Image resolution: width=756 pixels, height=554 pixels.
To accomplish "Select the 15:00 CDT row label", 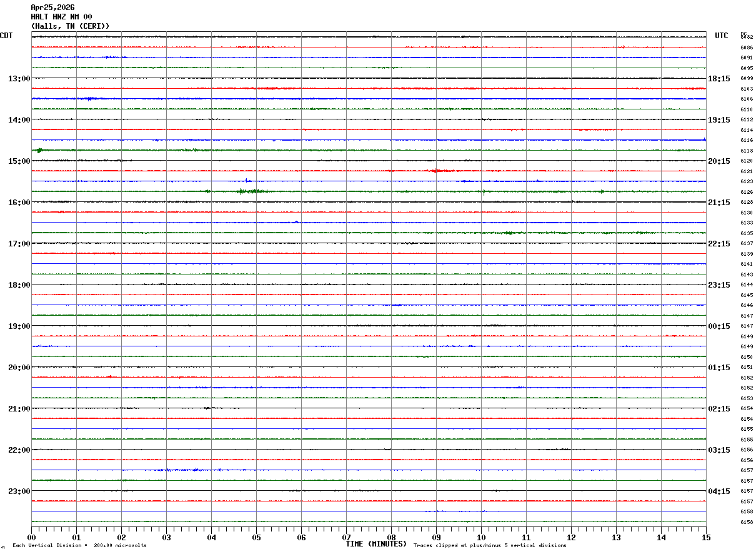I will (x=19, y=161).
